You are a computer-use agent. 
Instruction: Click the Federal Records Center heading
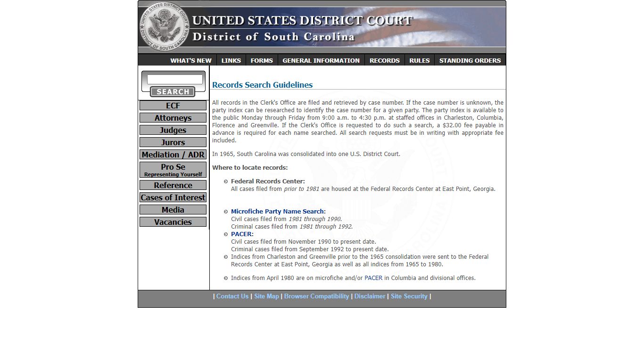click(268, 181)
